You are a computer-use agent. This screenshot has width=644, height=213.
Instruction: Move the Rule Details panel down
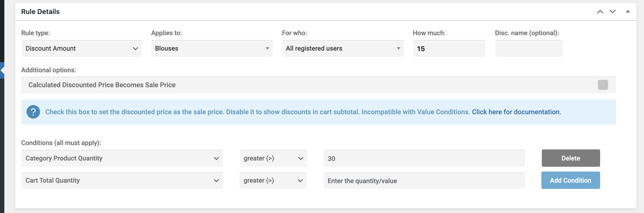click(x=612, y=12)
